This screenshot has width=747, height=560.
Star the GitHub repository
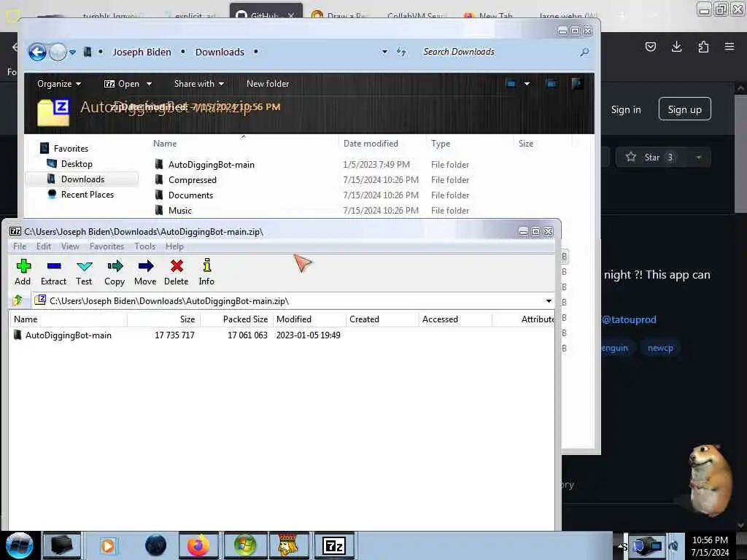pos(651,157)
